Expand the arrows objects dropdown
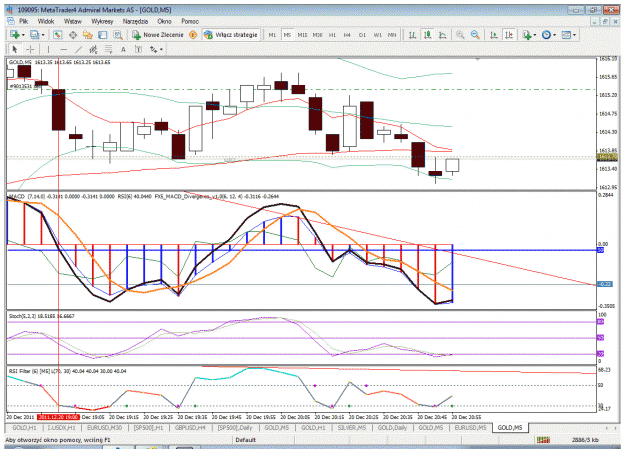Screen dimensions: 625x449 pyautogui.click(x=161, y=49)
